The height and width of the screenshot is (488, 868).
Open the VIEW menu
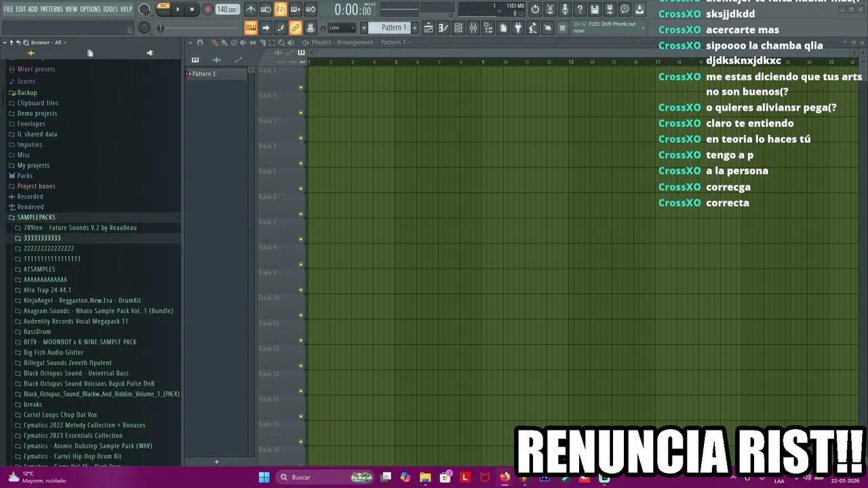[x=71, y=9]
